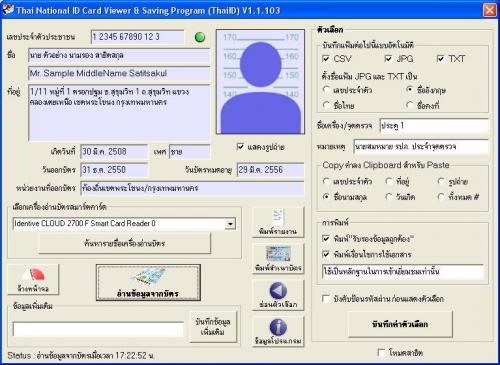The image size is (500, 365).
Task: Click the Status text at bottom
Action: tap(81, 356)
